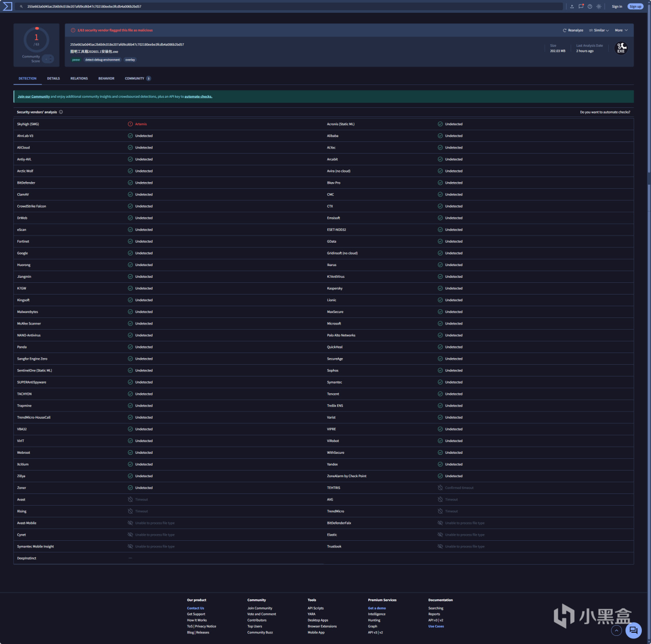Click the unable-to-process icon for Trustlook
Screen dimensions: 651x644
[440, 546]
